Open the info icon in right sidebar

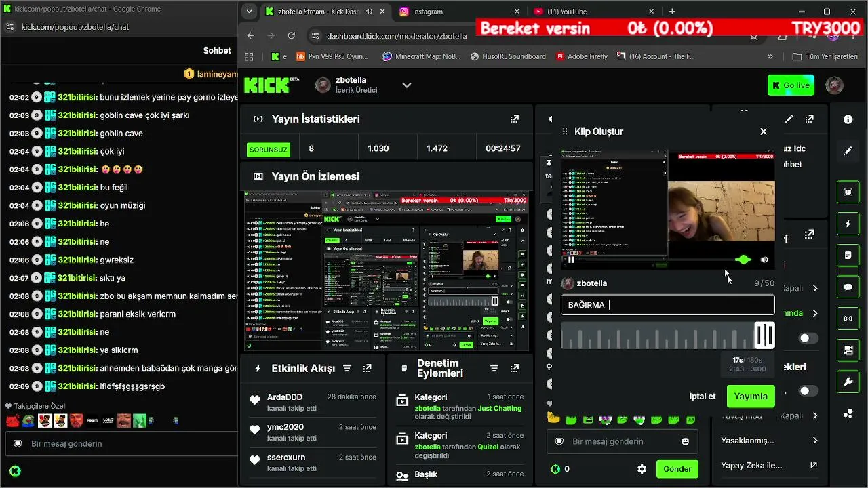point(848,119)
